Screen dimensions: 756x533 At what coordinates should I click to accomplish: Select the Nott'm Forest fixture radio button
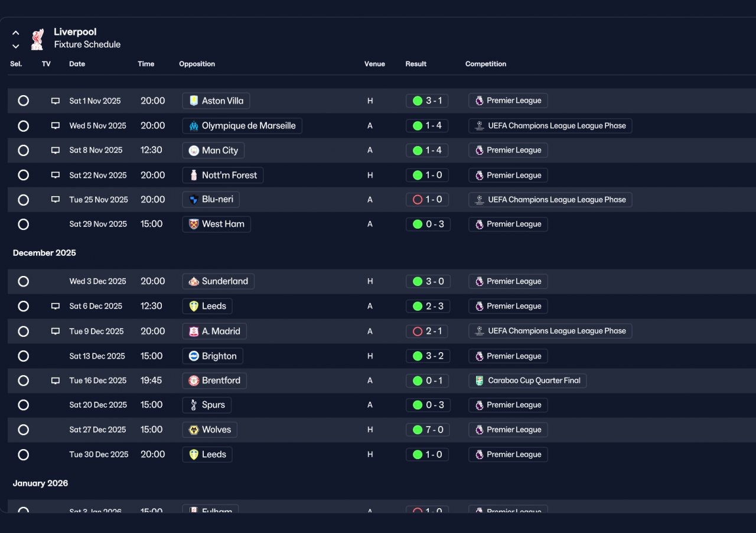(x=23, y=175)
